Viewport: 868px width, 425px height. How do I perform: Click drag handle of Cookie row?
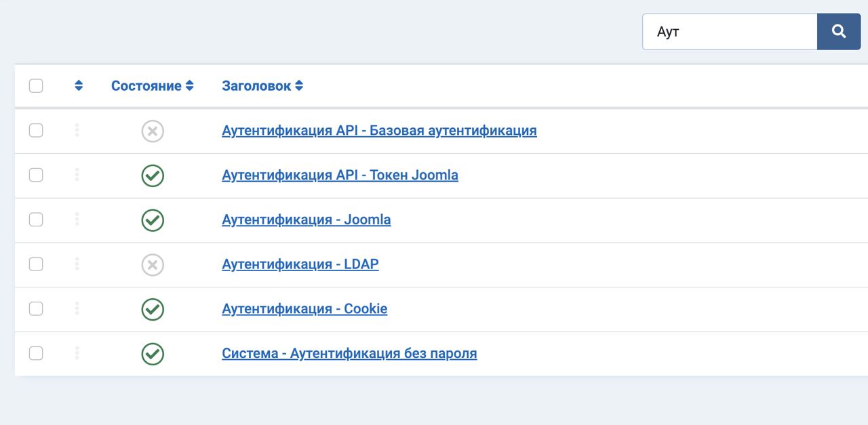(x=77, y=308)
